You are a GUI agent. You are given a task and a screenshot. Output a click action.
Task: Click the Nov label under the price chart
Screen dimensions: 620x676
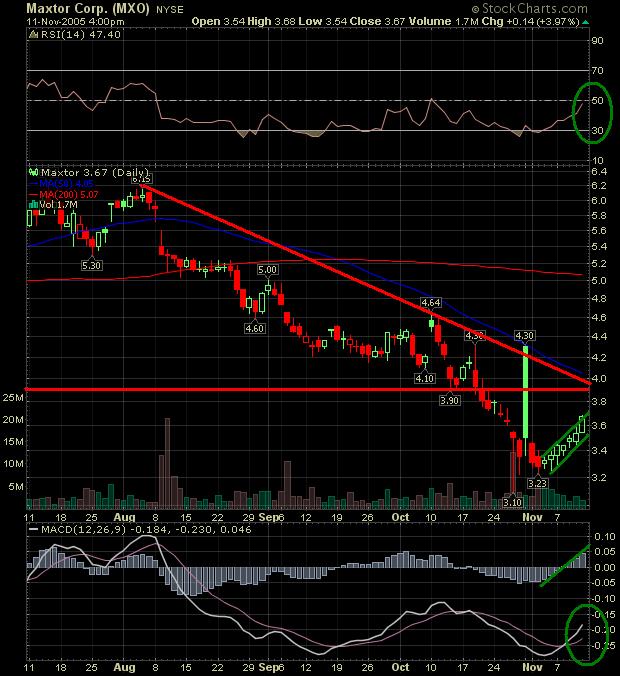click(532, 517)
